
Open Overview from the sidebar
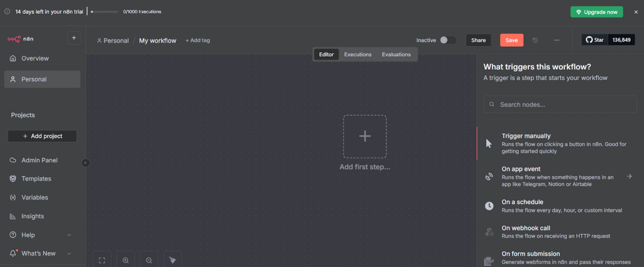pyautogui.click(x=42, y=58)
